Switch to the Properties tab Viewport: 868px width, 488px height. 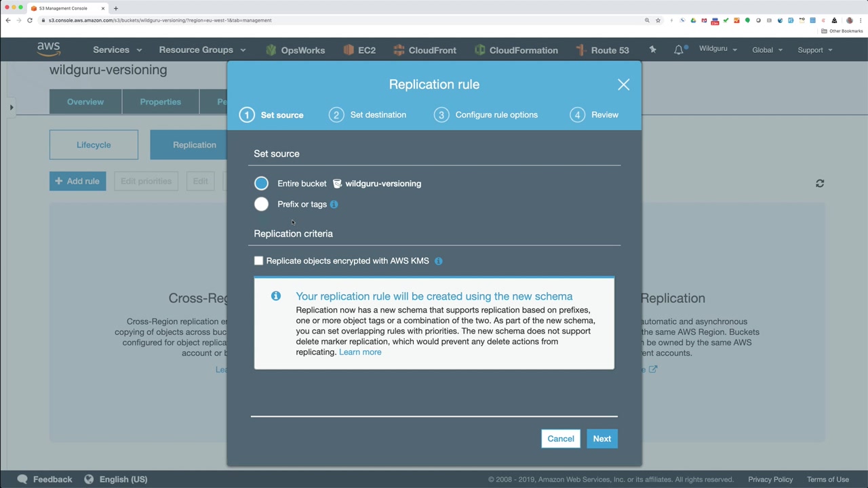[161, 102]
